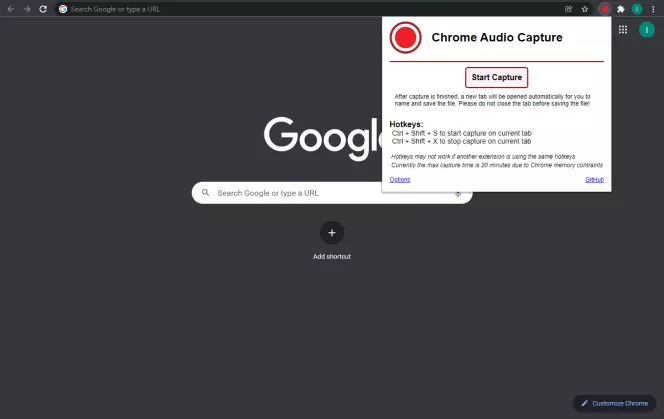This screenshot has width=664, height=419.
Task: Click the 'After capture is finished' paragraph
Action: click(492, 100)
